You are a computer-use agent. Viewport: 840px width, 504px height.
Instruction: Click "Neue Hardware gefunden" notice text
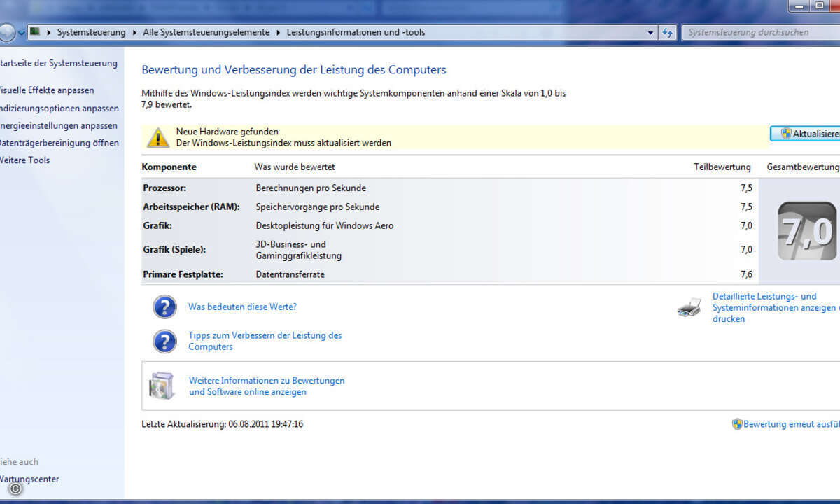coord(227,132)
